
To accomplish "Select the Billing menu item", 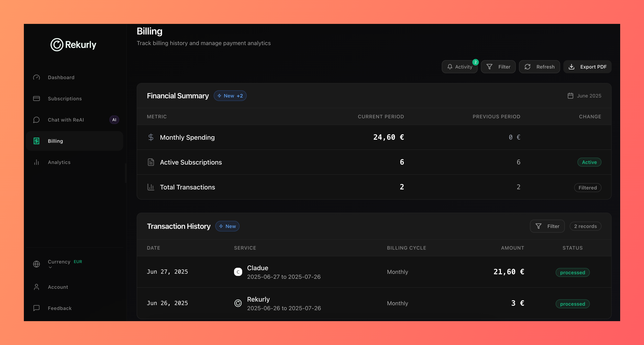I will point(74,141).
